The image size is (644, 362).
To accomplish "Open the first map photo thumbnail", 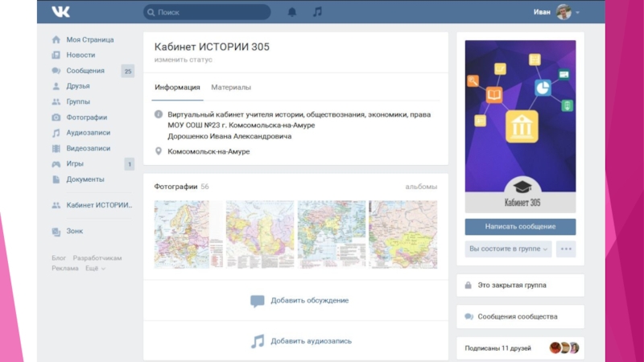I will click(182, 234).
